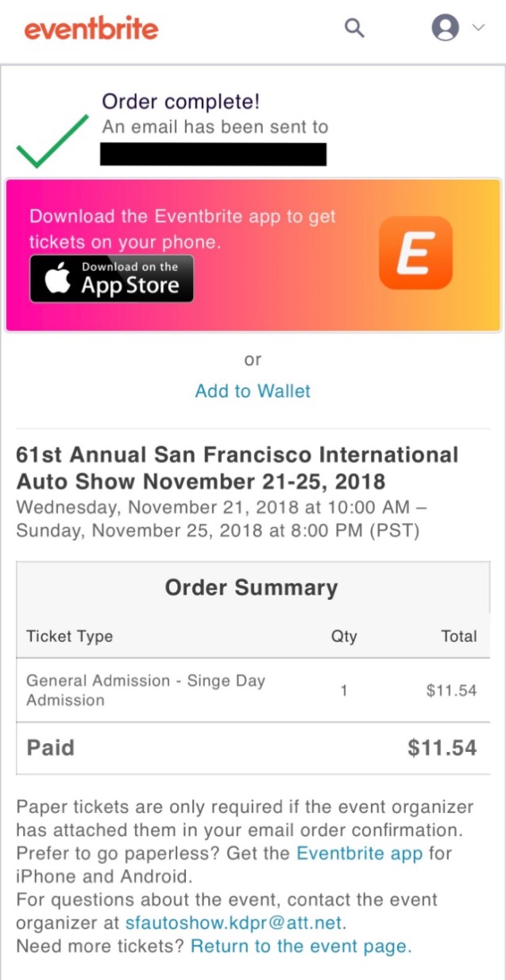Tap Download on the App Store button
The image size is (506, 980).
pos(112,279)
